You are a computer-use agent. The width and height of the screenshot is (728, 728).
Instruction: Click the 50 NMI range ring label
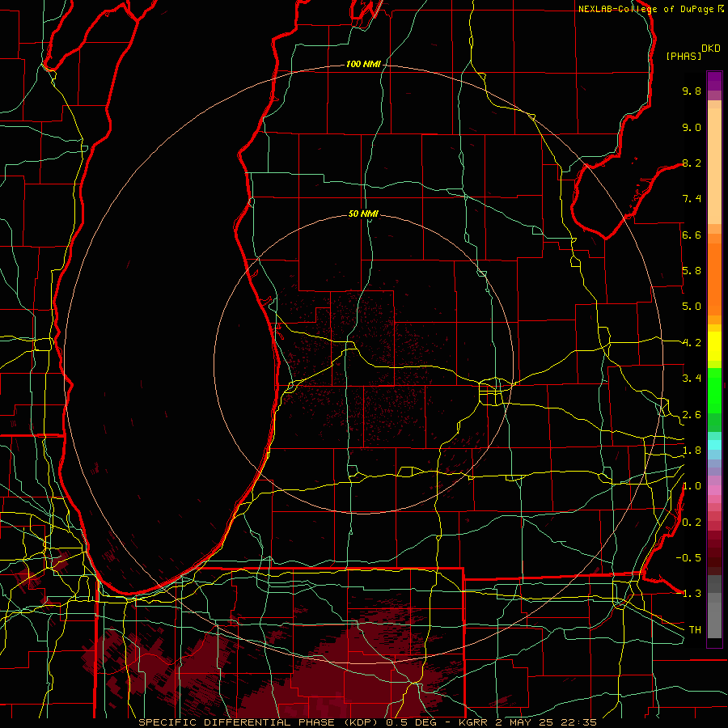tap(363, 214)
